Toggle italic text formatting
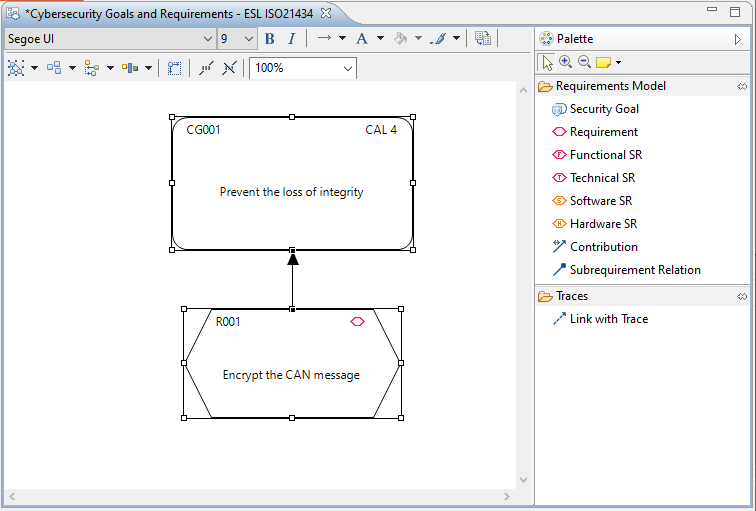This screenshot has height=511, width=756. pyautogui.click(x=291, y=39)
